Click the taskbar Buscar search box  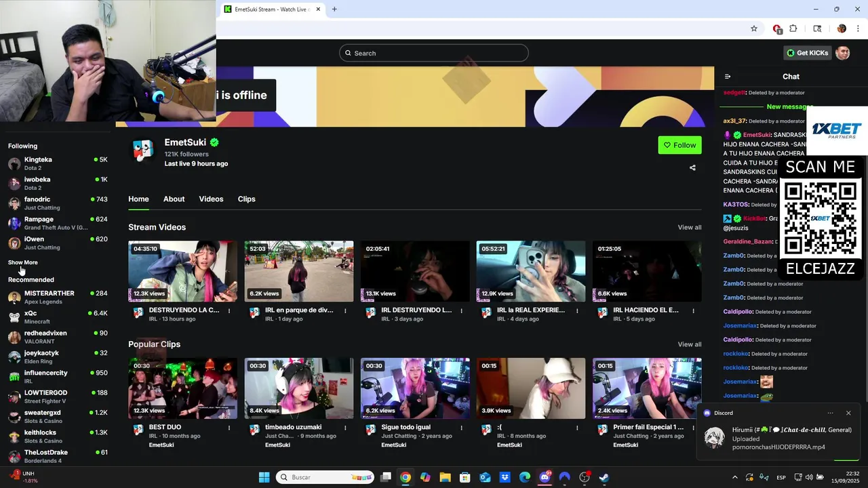[x=325, y=477]
